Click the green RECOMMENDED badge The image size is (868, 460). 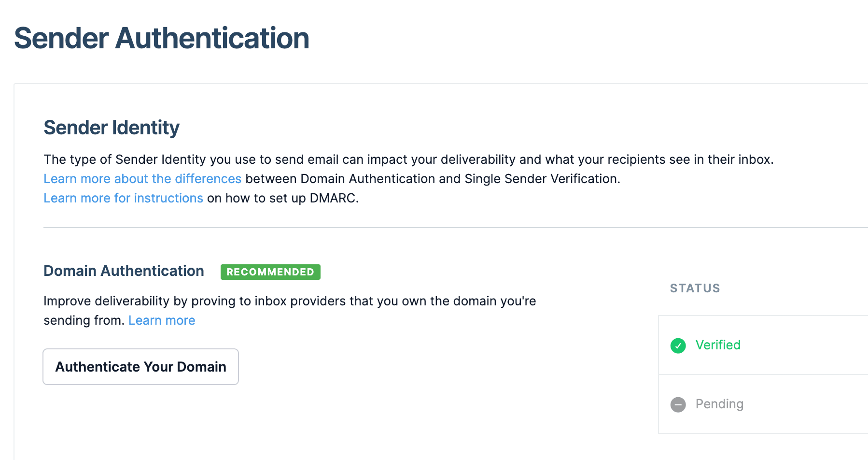click(x=270, y=272)
